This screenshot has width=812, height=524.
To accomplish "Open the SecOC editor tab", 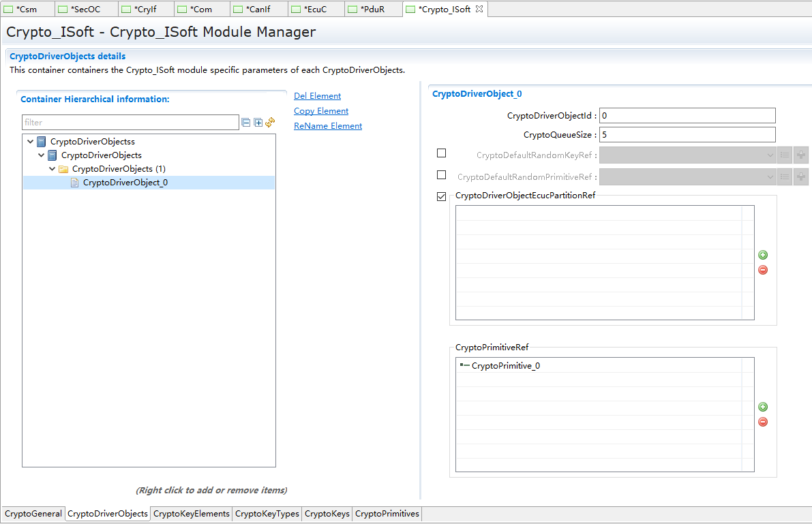I will coord(85,9).
